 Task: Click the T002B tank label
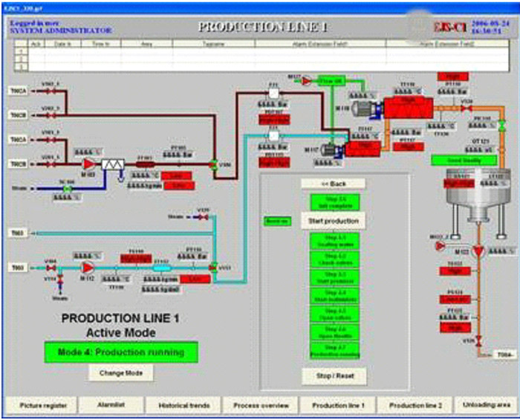click(18, 115)
